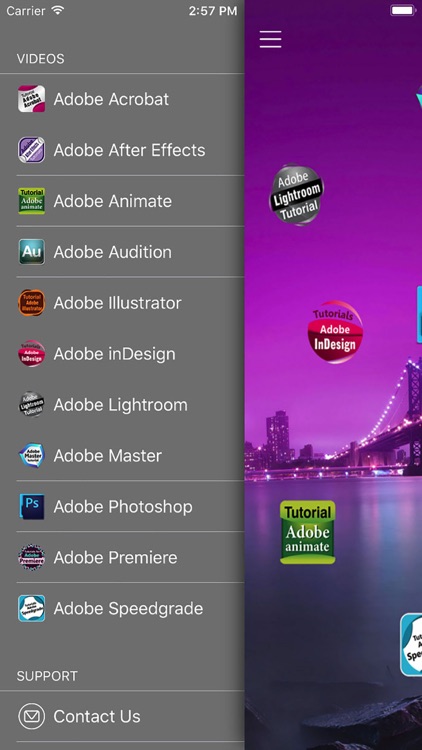Tap the Adobe Illustrator sidebar icon

(32, 303)
